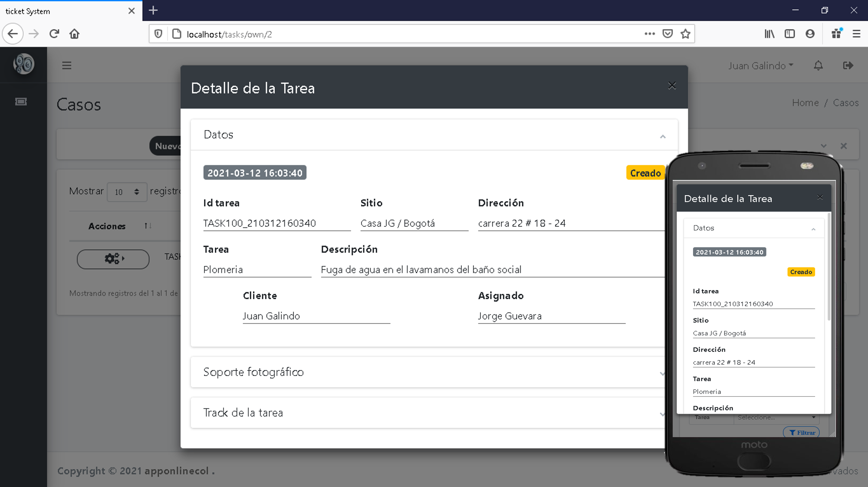The image size is (868, 487).
Task: Click the Asignado field Jorge Guevara
Action: [x=552, y=316]
